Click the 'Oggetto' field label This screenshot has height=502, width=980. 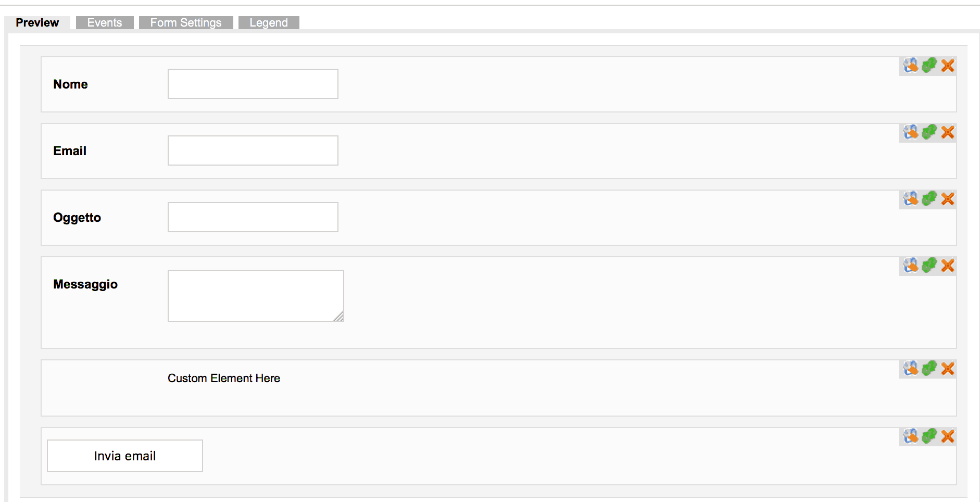77,218
